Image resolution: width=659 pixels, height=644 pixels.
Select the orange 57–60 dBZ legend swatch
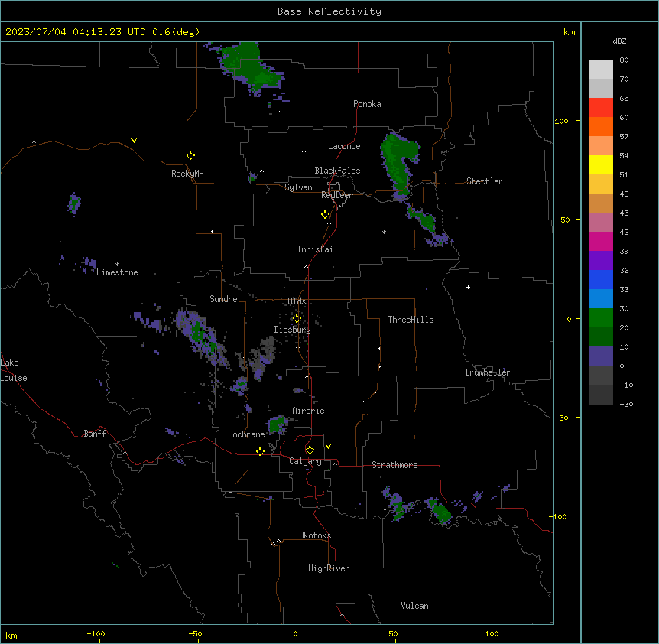tap(601, 126)
